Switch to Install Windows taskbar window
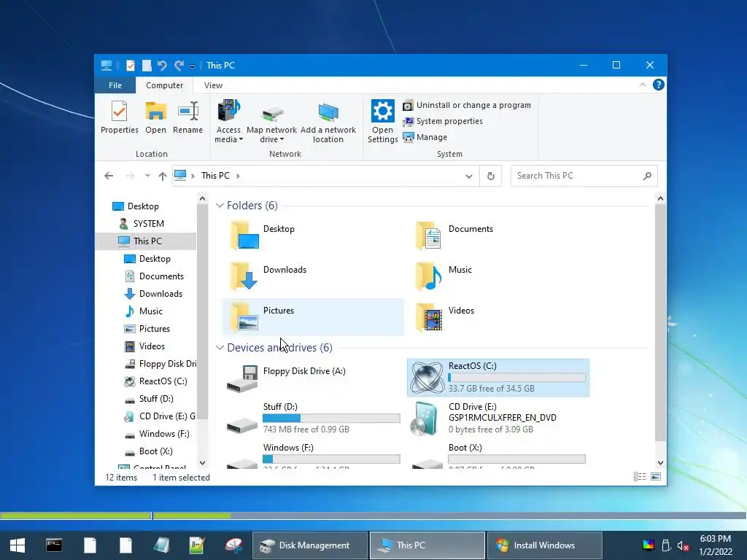747x560 pixels. (x=544, y=545)
